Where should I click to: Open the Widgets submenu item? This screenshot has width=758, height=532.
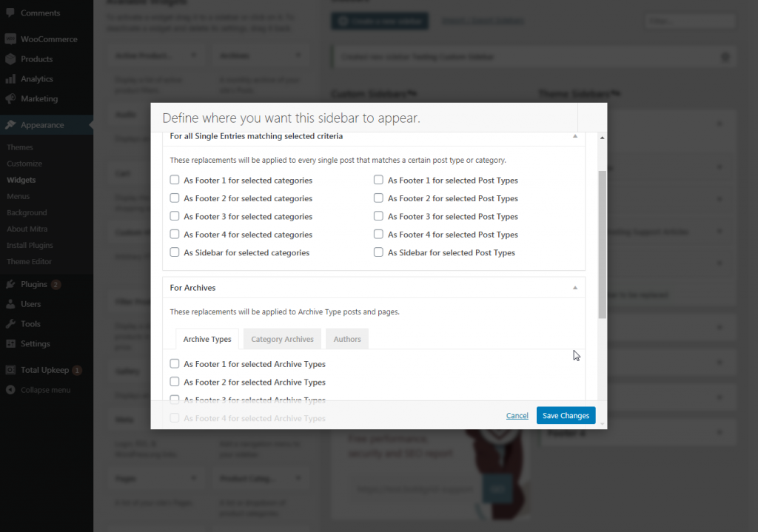[21, 180]
